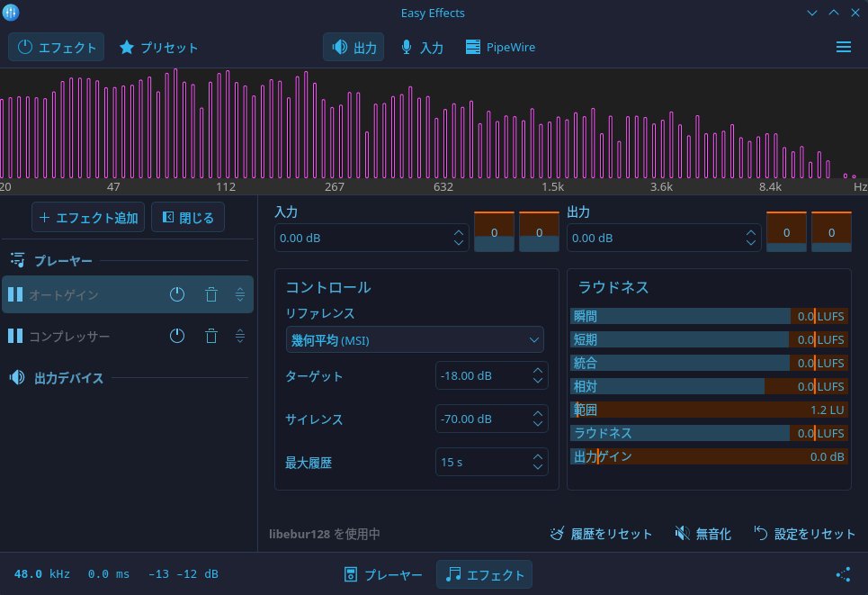
Task: Click the オートゲイン reorder handle
Action: pos(239,294)
